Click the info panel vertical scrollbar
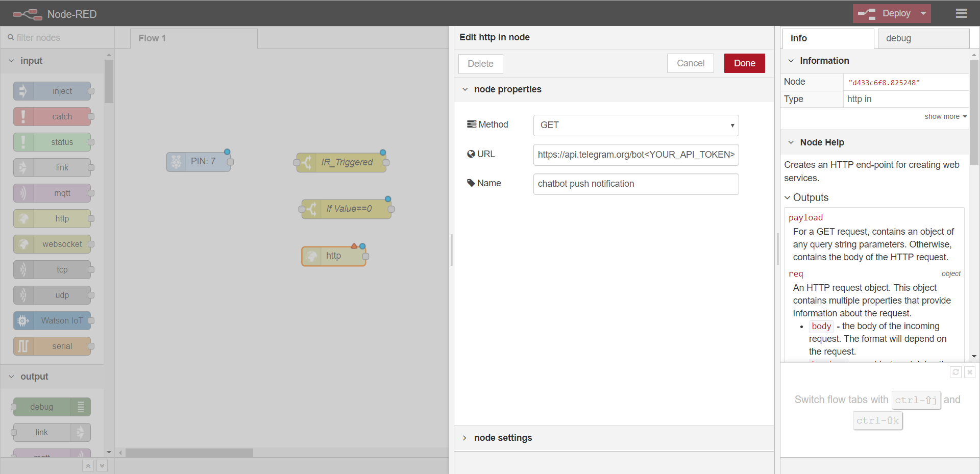980x474 pixels. pyautogui.click(x=974, y=112)
